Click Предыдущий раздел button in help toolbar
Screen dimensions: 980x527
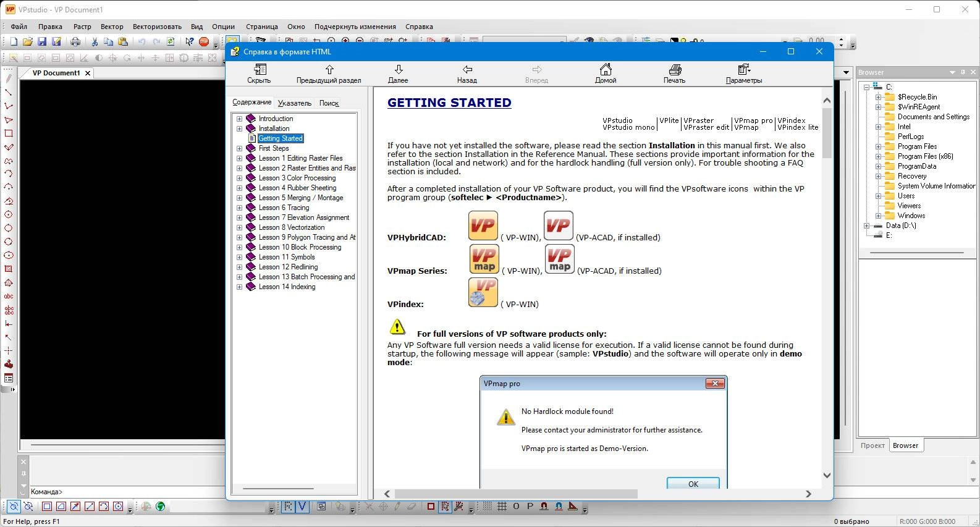(329, 73)
